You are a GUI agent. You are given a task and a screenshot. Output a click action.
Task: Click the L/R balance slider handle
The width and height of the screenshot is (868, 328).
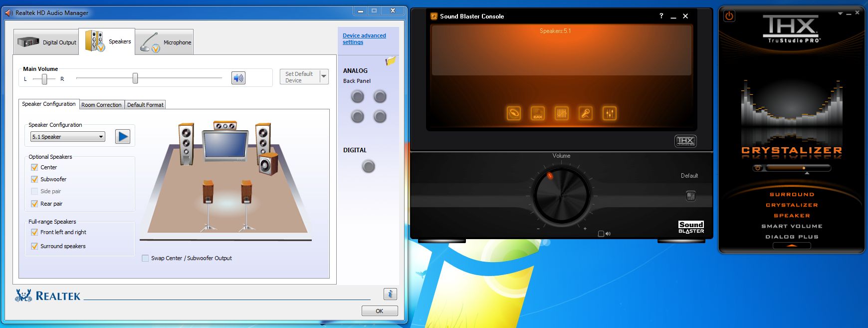coord(44,79)
